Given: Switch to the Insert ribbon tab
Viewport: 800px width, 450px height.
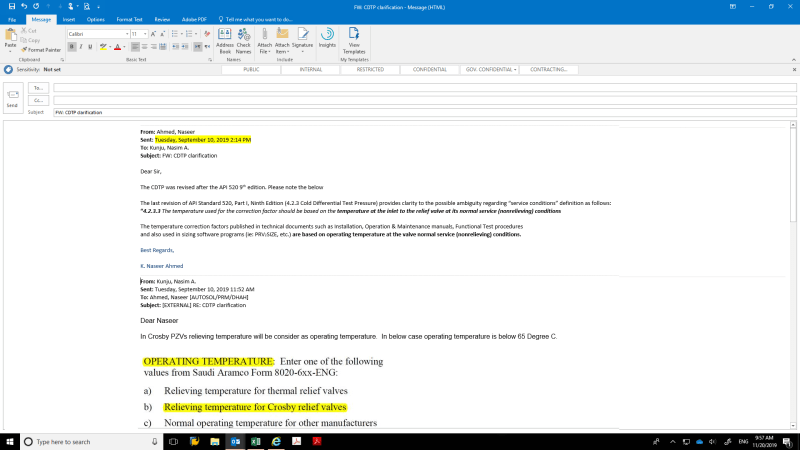Looking at the screenshot, I should pos(69,19).
